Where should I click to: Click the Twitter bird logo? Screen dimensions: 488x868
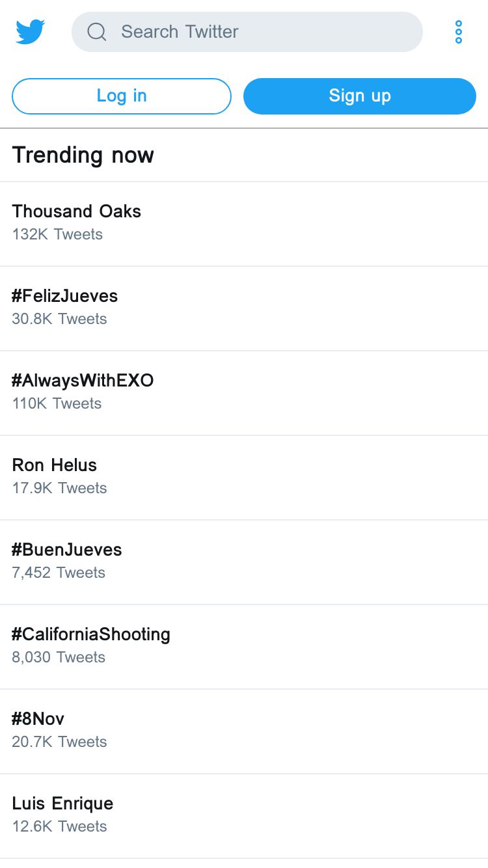tap(30, 31)
